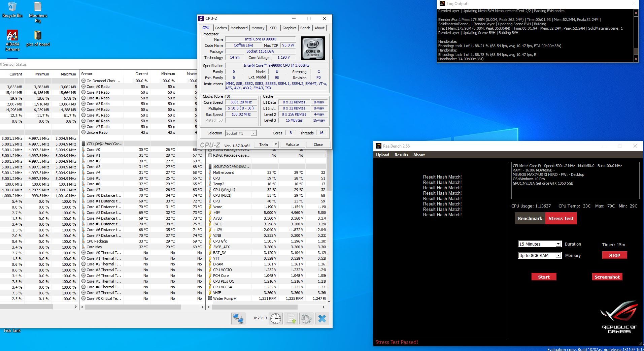Click the CPU-Z title bar app icon
Viewport: 644px width, 351px height.
[x=201, y=19]
